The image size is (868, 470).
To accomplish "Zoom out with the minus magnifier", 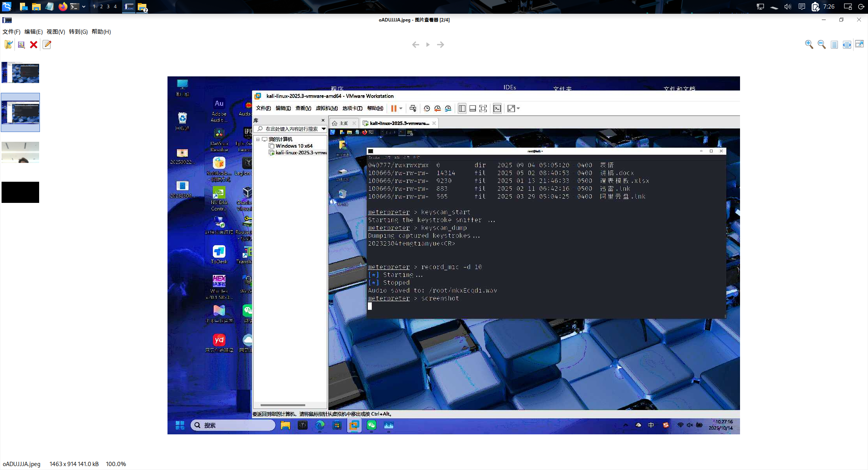I will pyautogui.click(x=821, y=45).
